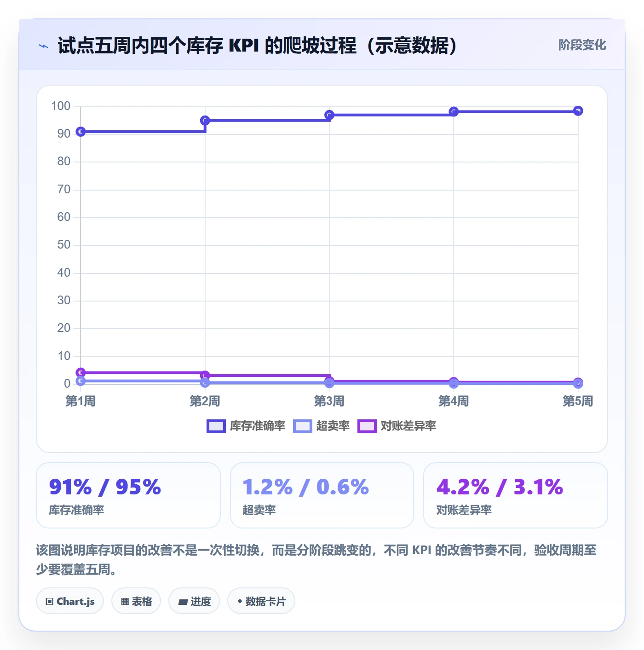The height and width of the screenshot is (650, 644).
Task: Select the 进度 tag
Action: (194, 601)
